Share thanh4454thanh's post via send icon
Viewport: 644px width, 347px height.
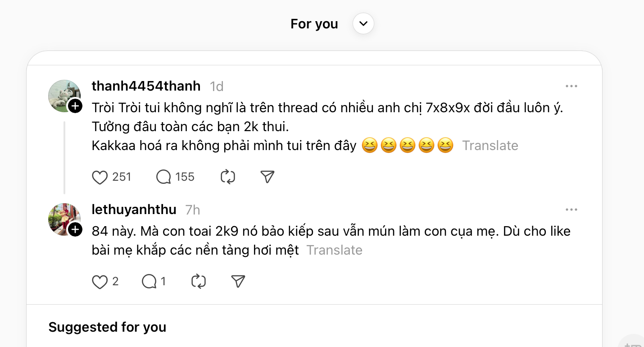click(x=268, y=177)
